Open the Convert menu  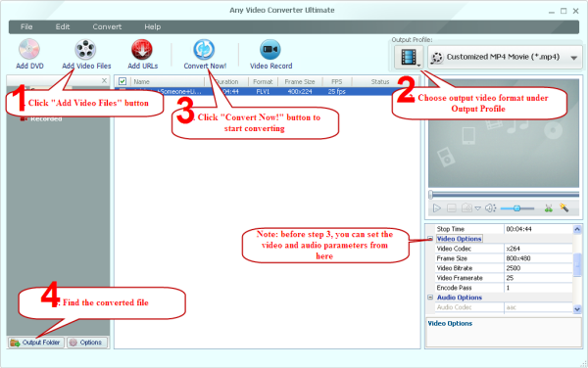pyautogui.click(x=107, y=26)
